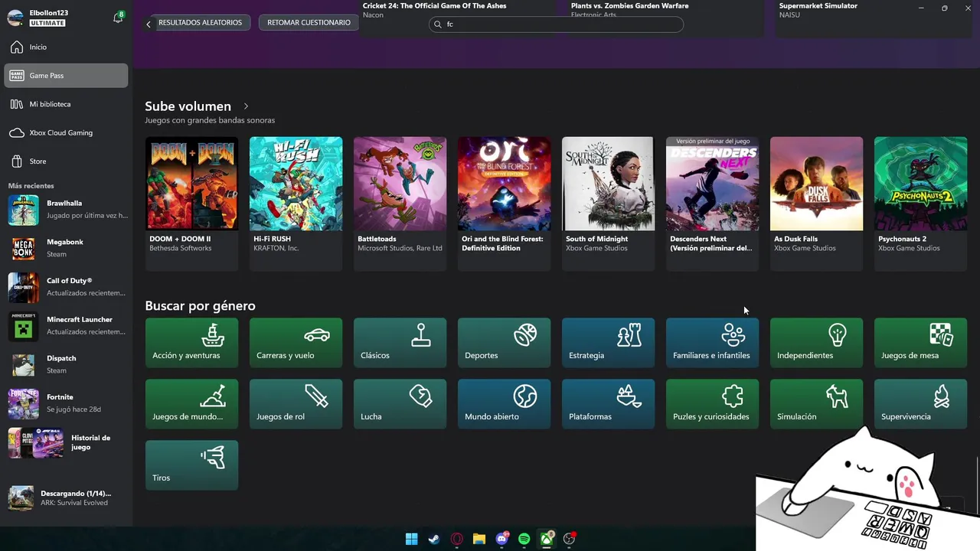The image size is (980, 551).
Task: Select Supervivencia genre tile
Action: tap(920, 404)
